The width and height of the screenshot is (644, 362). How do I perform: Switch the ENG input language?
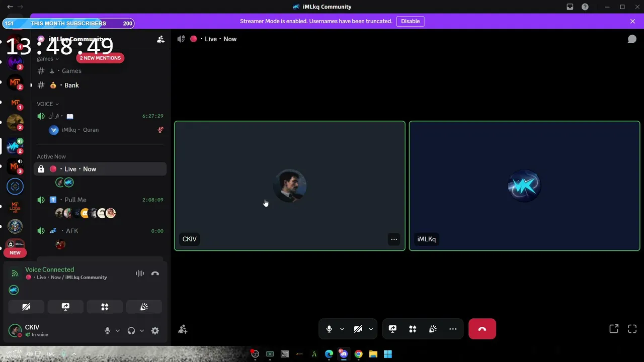tap(50, 354)
